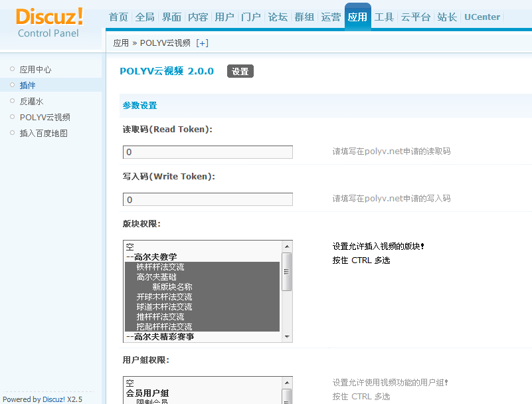Focus the 读取码 (Read Token) input field
The image size is (532, 404).
click(207, 152)
